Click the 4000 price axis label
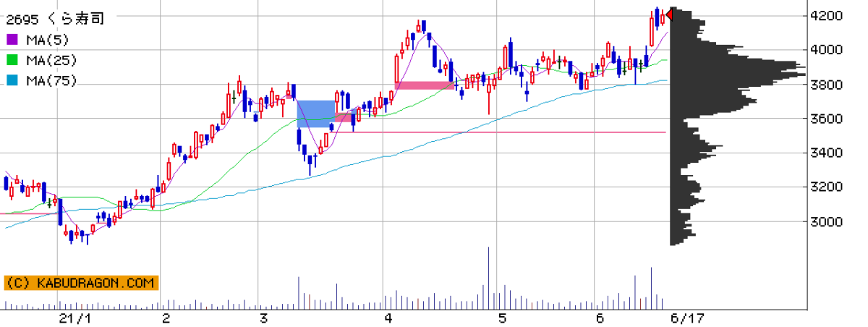This screenshot has height=327, width=868. (x=828, y=50)
